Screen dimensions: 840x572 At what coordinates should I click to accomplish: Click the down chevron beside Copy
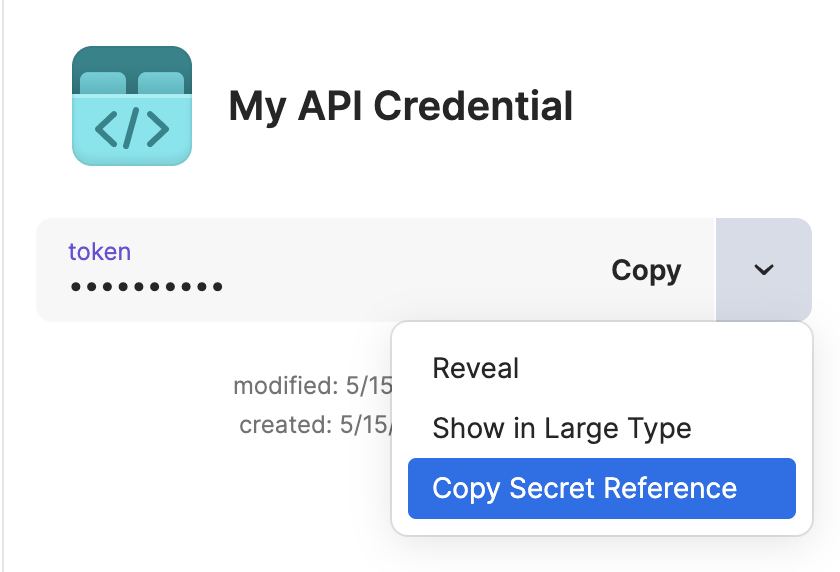coord(764,270)
